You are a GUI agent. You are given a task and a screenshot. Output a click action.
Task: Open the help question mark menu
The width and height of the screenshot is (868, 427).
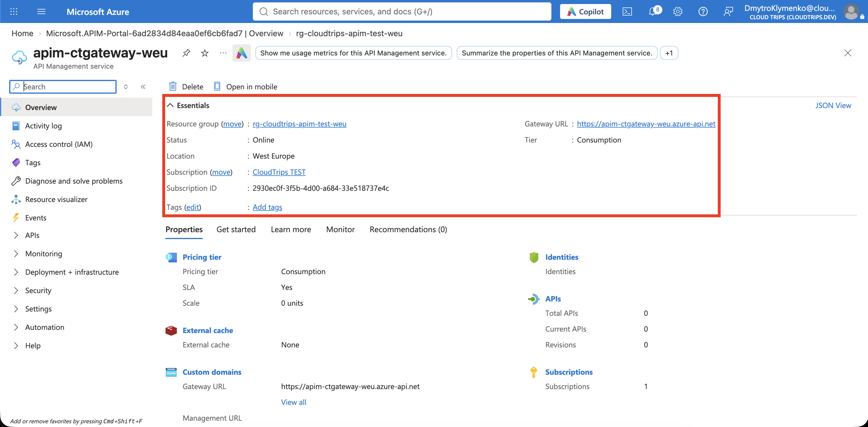(x=703, y=12)
